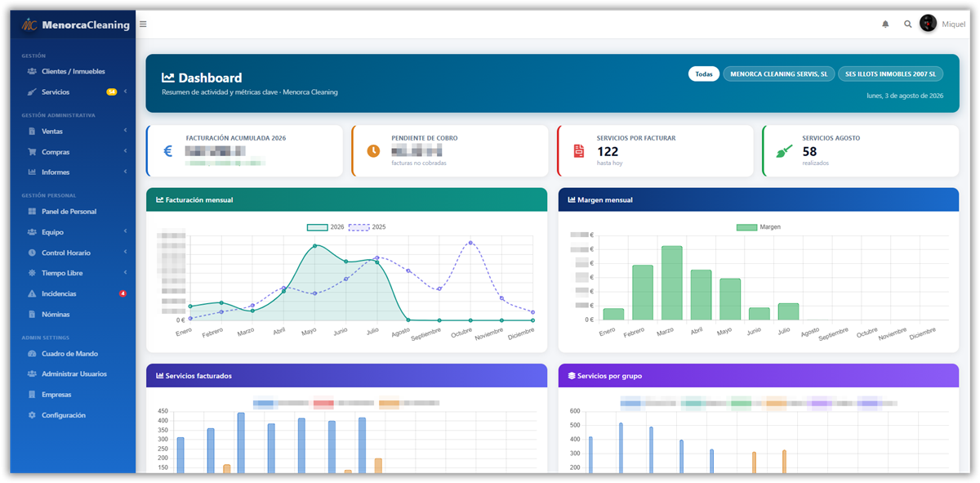Click the Incidencias warning icon

click(x=32, y=293)
